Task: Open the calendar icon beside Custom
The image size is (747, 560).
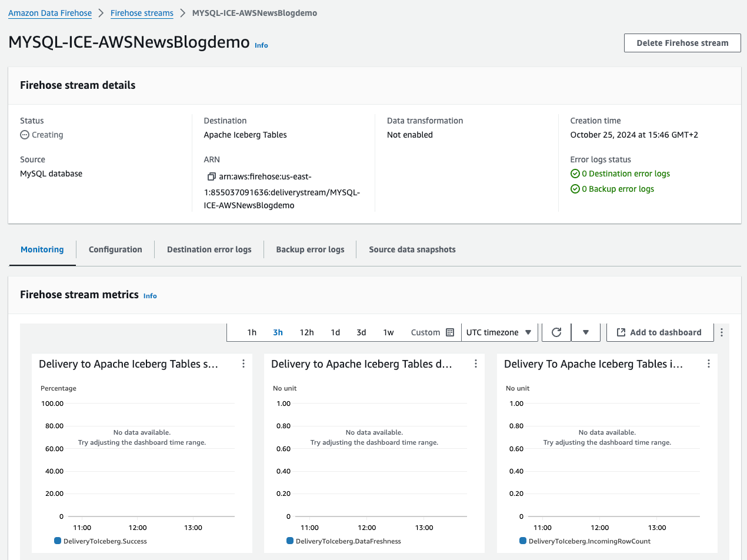Action: click(450, 332)
